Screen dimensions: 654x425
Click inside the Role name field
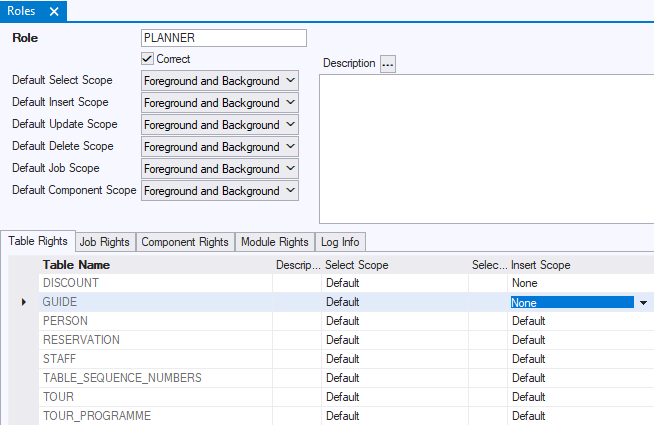tap(223, 38)
